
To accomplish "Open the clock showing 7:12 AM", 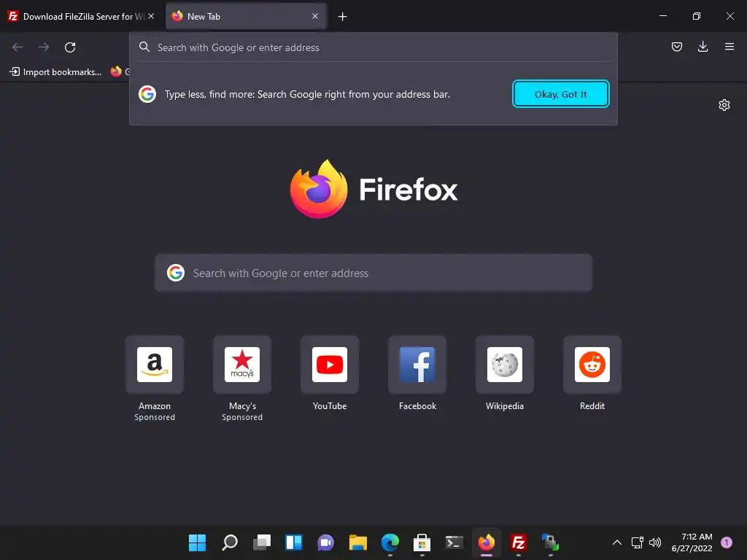I will coord(692,542).
